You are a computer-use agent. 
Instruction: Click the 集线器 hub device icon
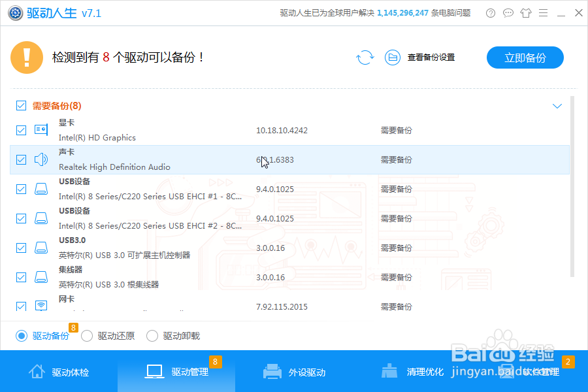[41, 277]
